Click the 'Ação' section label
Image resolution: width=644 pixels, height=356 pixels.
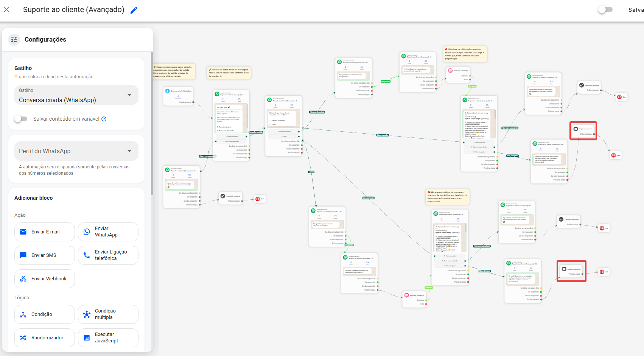coord(20,215)
